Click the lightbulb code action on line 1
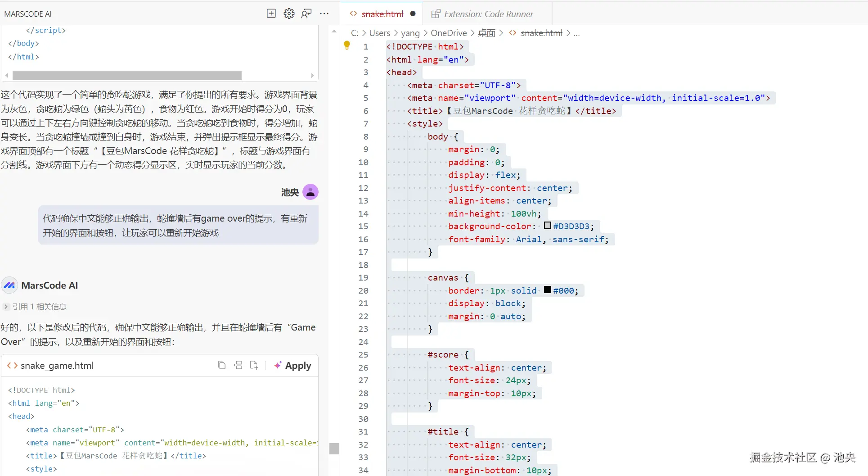Viewport: 868px width, 476px height. point(347,45)
